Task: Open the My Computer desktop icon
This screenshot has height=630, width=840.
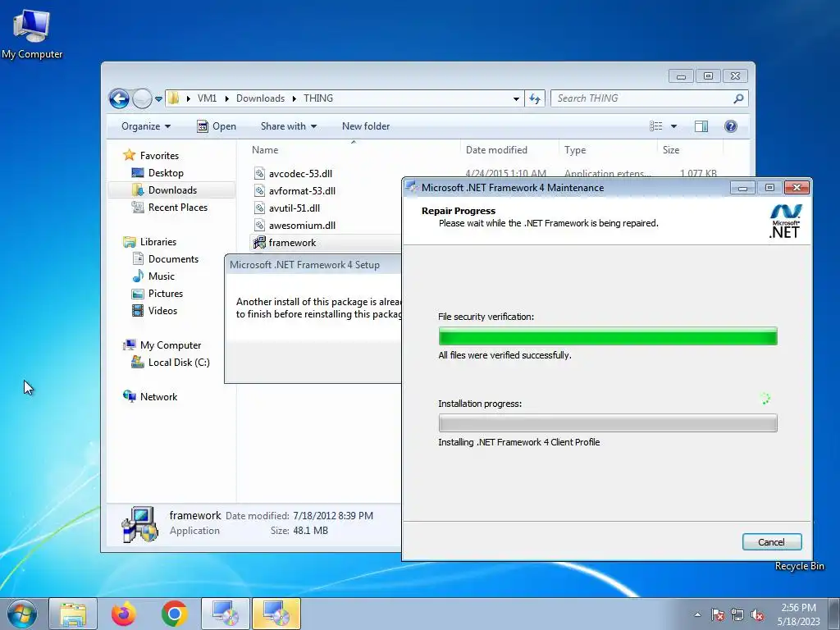Action: pos(32,34)
